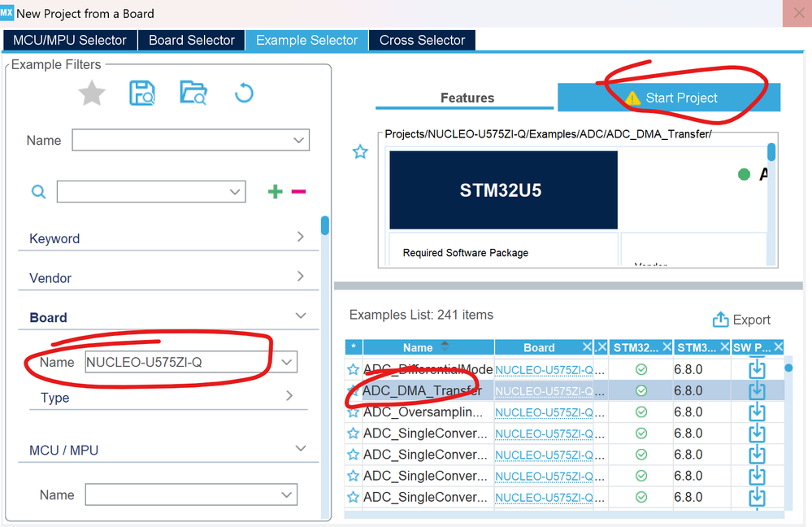Screen dimensions: 812x527
Task: Open the top Name filter dropdown
Action: [x=298, y=140]
